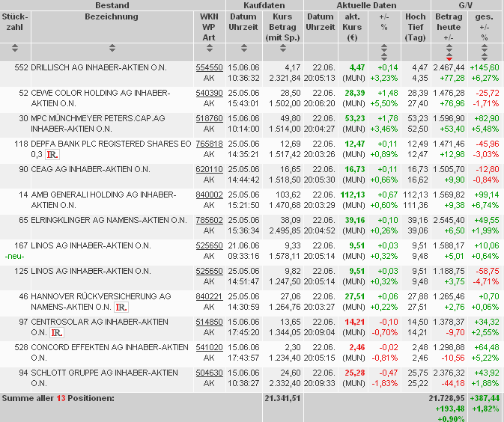
Task: Click current price 4,47 for Drillisch
Action: (x=357, y=68)
